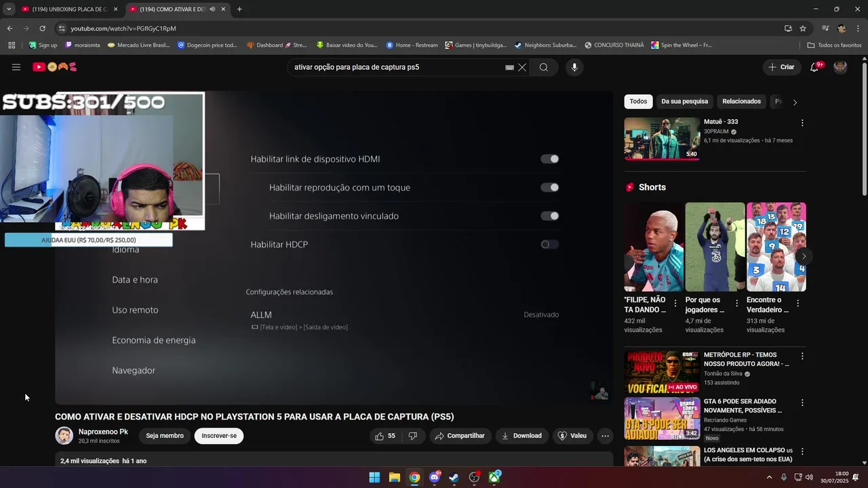Image resolution: width=868 pixels, height=488 pixels.
Task: Open the LOS ANGELES EM COLAPSO video title
Action: [748, 455]
